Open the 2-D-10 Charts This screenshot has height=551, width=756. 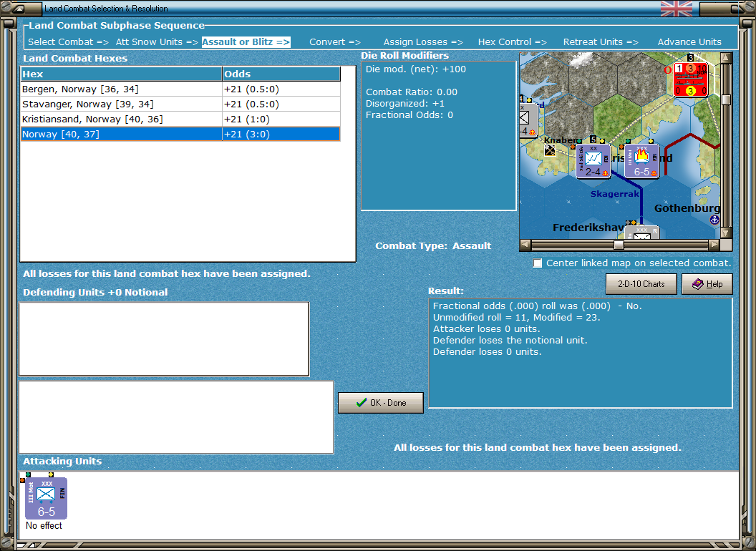(x=641, y=284)
